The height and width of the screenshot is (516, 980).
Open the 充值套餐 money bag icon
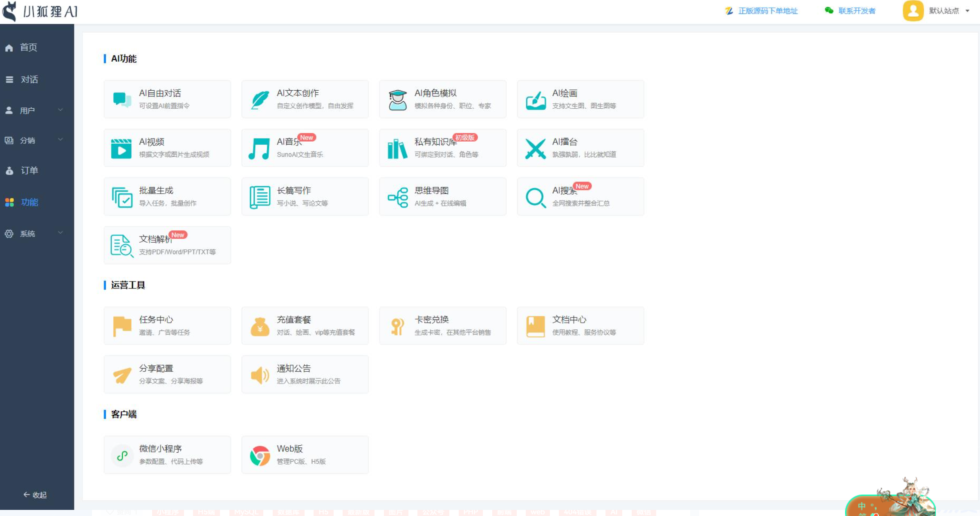(260, 326)
